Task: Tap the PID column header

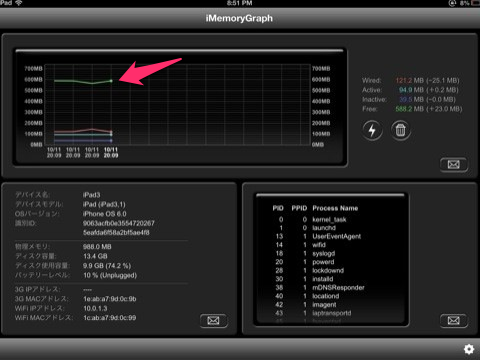Action: coord(278,208)
